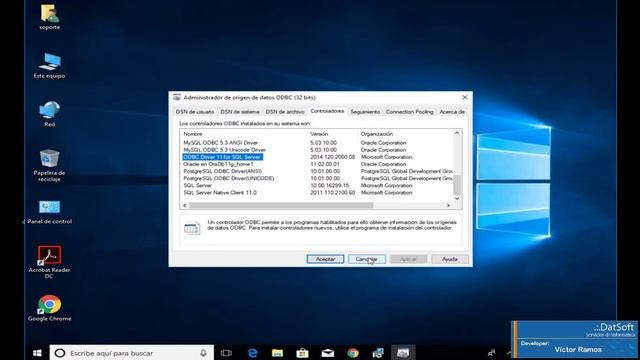Open the Seguimiento tab
The width and height of the screenshot is (640, 360).
[365, 112]
